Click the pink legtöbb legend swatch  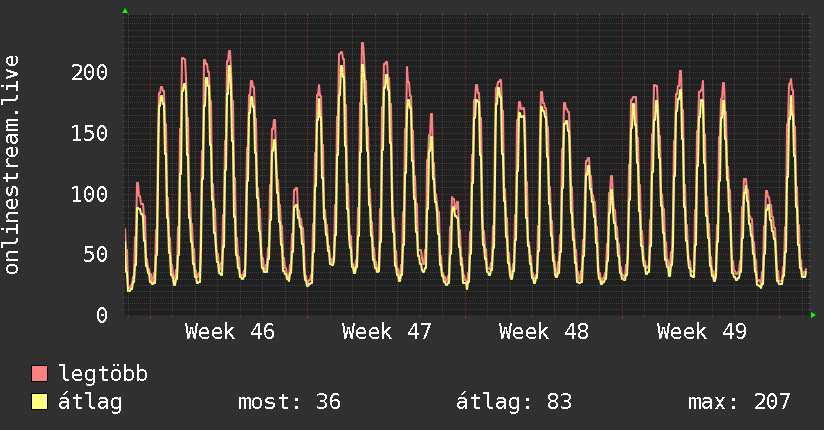pyautogui.click(x=39, y=373)
